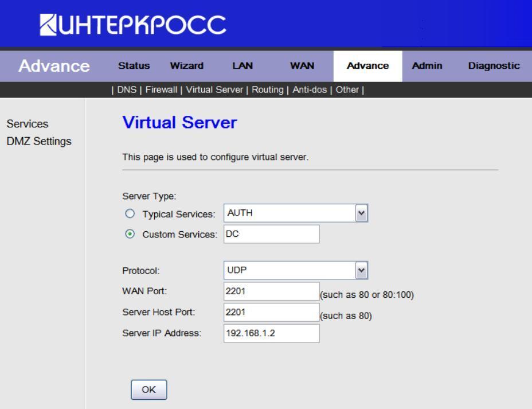The width and height of the screenshot is (532, 409).
Task: Click the Intercross logo in header
Action: (x=133, y=25)
